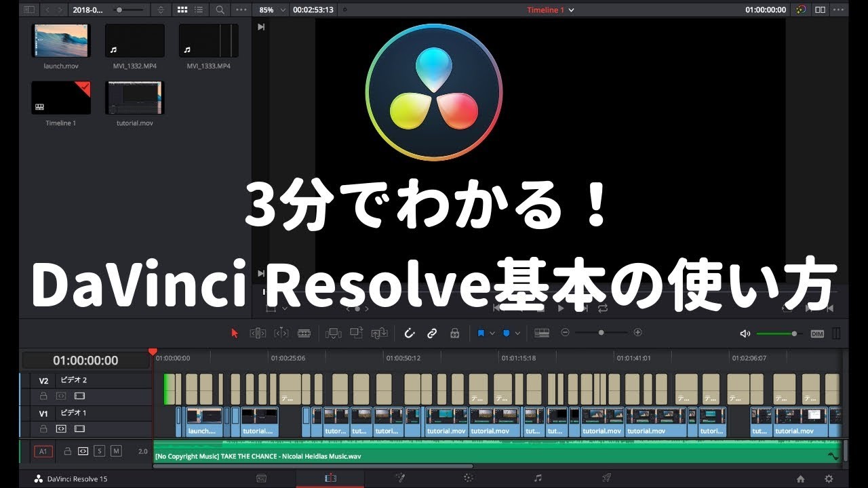Open viewer three-dot options menu

(840, 10)
